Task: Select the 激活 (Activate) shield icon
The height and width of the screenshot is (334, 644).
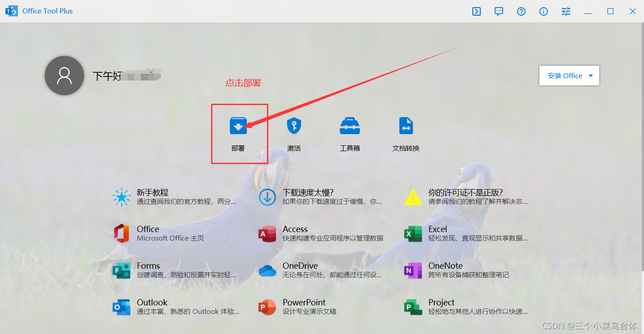Action: pos(294,126)
